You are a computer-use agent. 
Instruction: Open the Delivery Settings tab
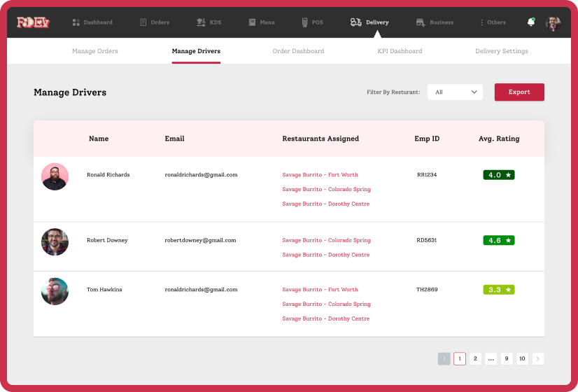[x=502, y=51]
